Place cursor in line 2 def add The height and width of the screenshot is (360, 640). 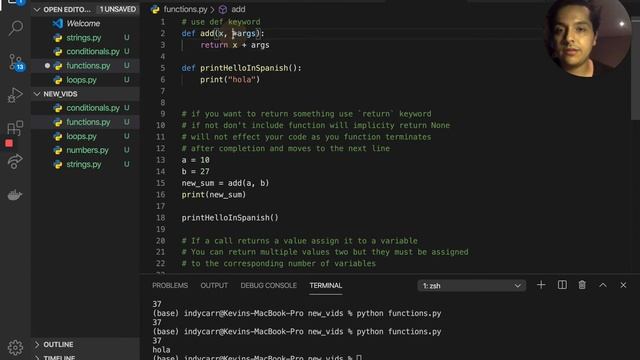click(x=223, y=33)
